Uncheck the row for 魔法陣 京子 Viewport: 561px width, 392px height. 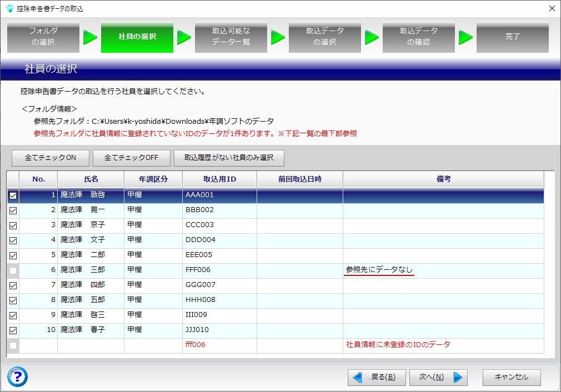pos(13,225)
